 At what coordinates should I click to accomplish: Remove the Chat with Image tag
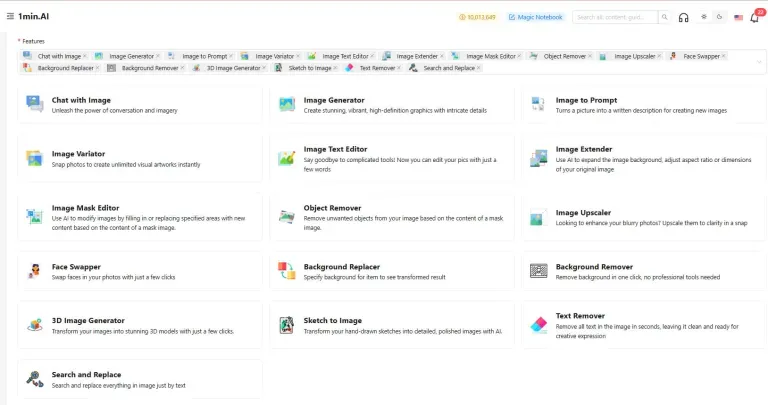coord(85,56)
